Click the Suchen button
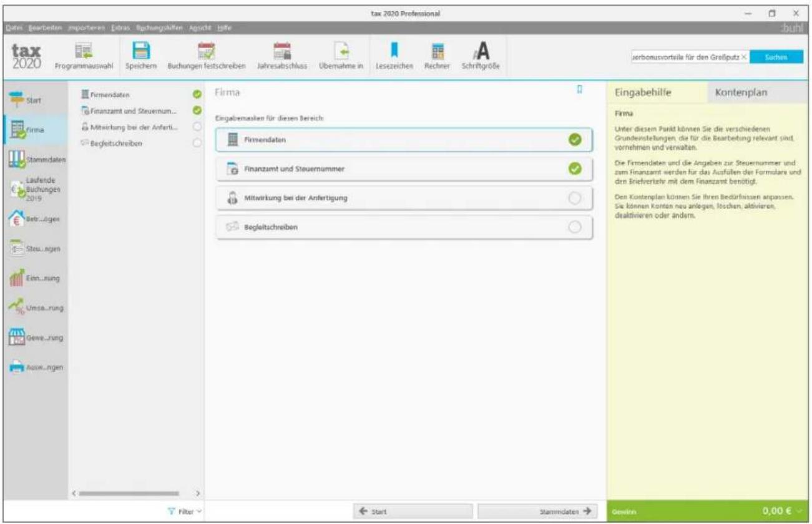This screenshot has width=812, height=524. click(776, 57)
